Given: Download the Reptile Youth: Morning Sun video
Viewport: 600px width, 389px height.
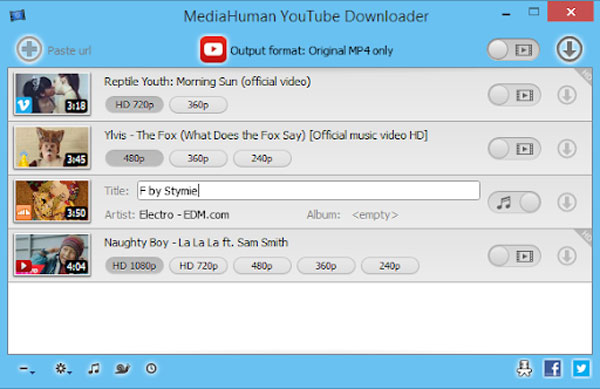Looking at the screenshot, I should click(x=567, y=95).
